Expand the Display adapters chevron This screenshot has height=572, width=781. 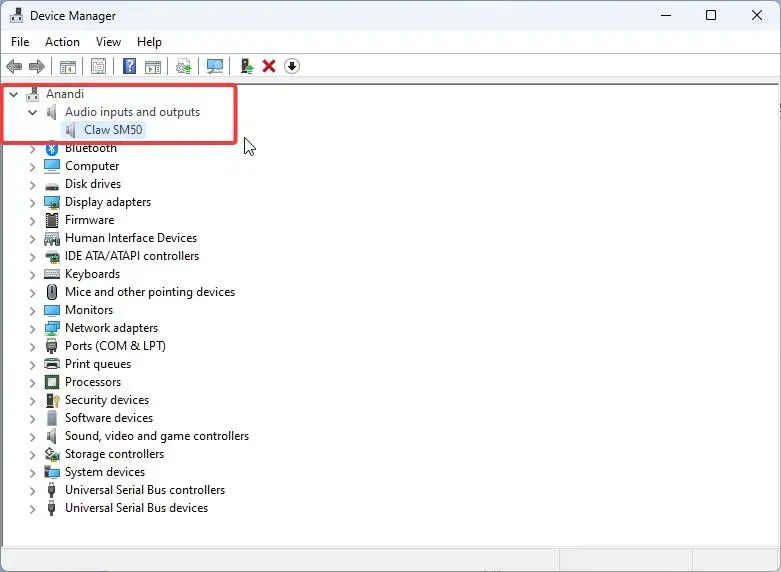33,203
